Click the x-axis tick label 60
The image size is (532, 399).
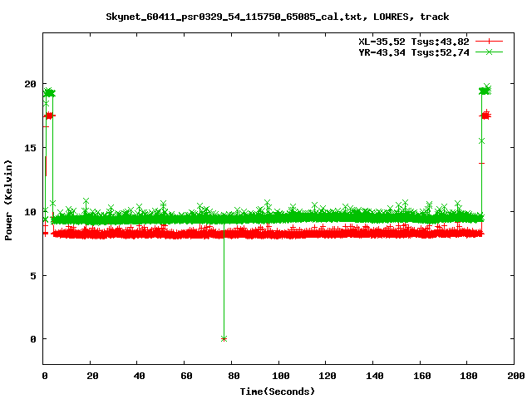186,376
